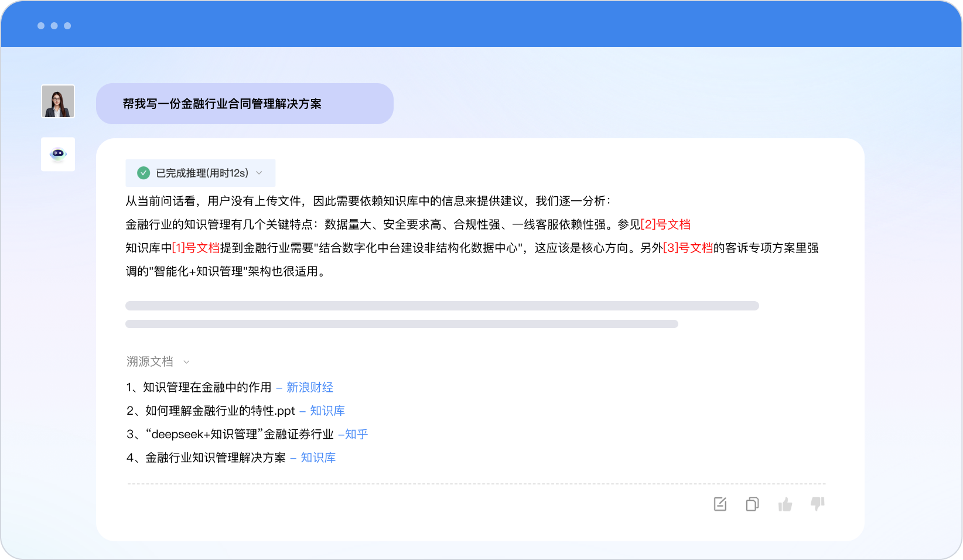Click the 溯源文档 label
Image resolution: width=963 pixels, height=560 pixels.
tap(150, 361)
